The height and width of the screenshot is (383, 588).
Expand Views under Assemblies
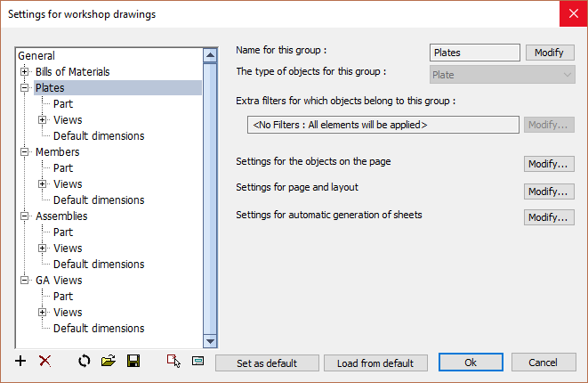42,249
